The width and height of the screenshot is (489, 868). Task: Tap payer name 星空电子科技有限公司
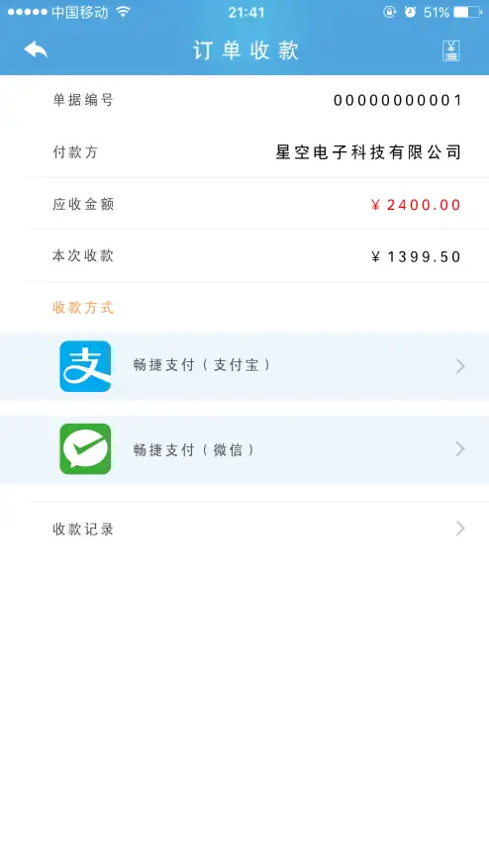(368, 151)
